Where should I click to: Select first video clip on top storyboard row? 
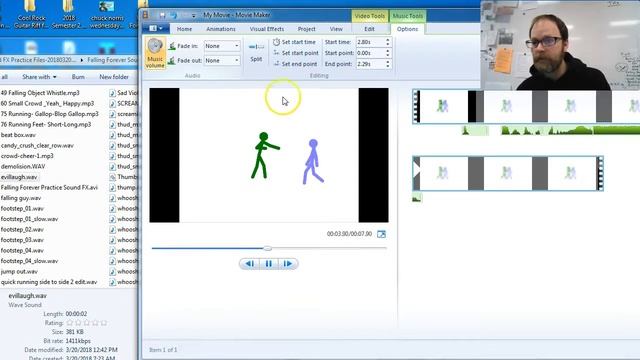pos(443,106)
